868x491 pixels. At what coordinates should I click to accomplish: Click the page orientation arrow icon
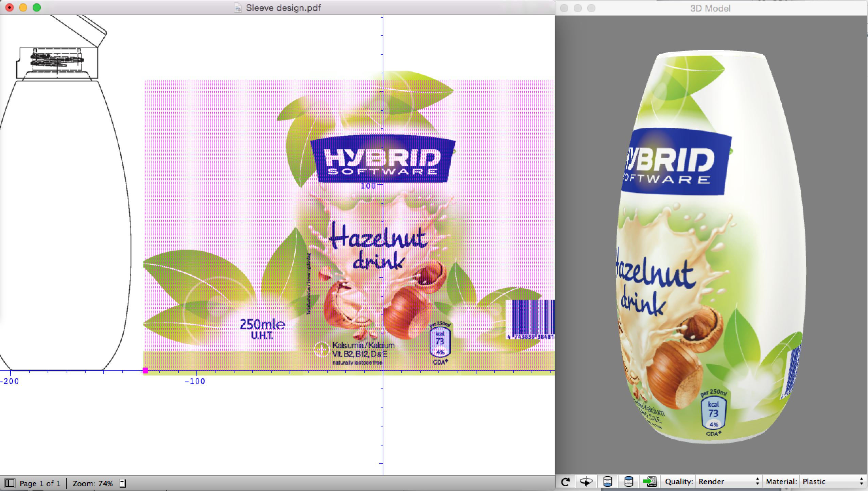coord(123,483)
